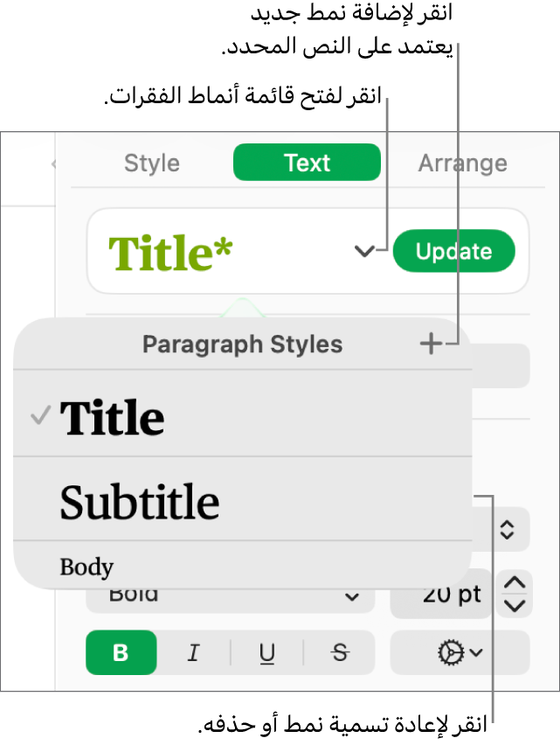This screenshot has height=745, width=560.
Task: Apply the Subtitle paragraph style
Action: [x=140, y=502]
